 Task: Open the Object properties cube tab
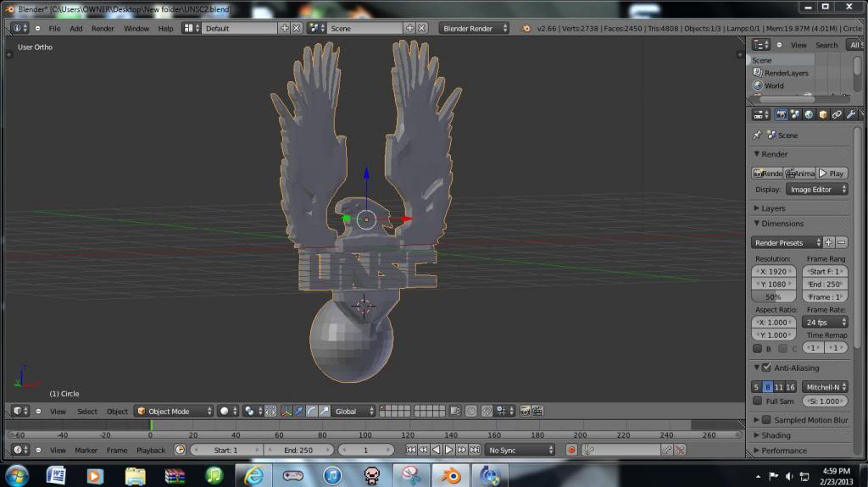822,114
